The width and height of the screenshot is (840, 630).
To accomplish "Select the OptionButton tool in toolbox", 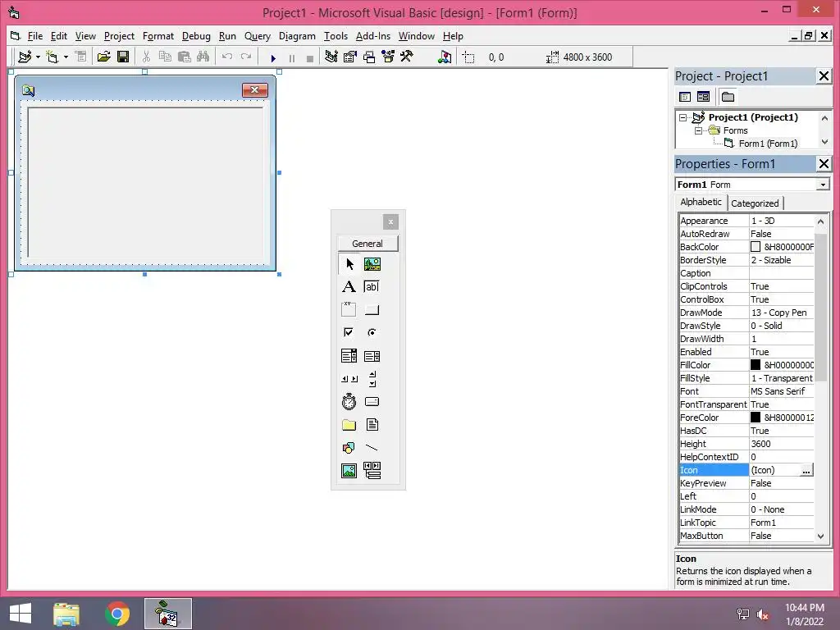I will click(372, 332).
